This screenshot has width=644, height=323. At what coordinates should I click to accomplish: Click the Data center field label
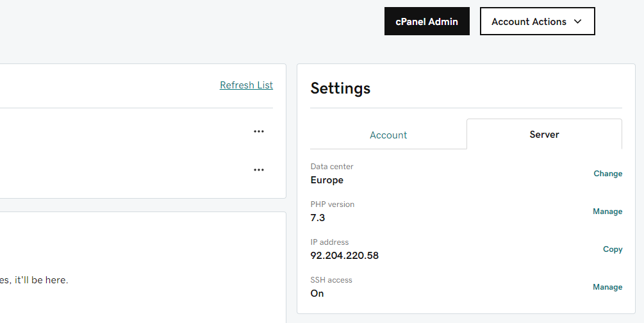pyautogui.click(x=332, y=167)
